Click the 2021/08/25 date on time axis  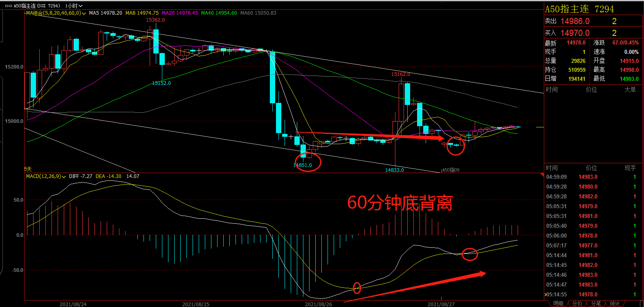coord(196,304)
